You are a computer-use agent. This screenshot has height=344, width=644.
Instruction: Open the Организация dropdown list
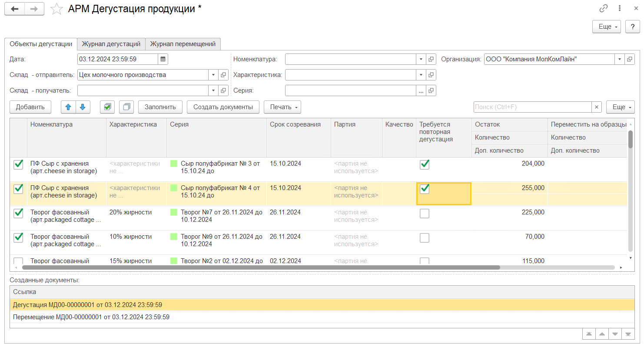(619, 59)
